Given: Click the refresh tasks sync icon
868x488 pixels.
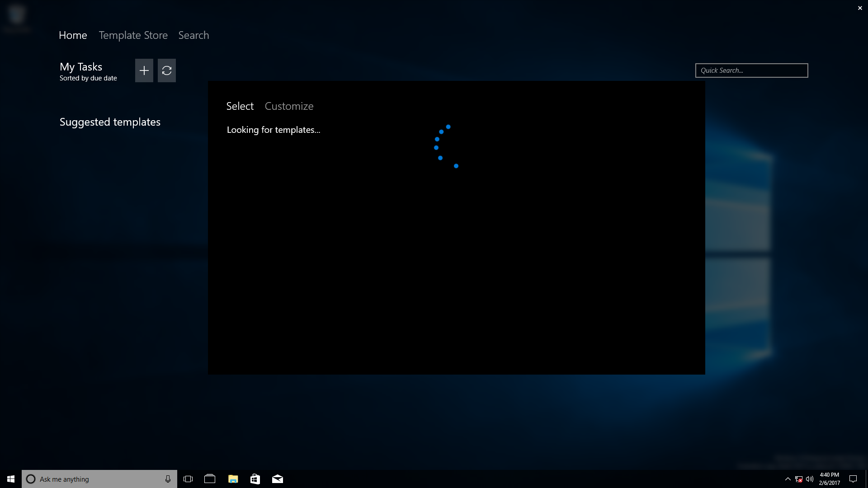Looking at the screenshot, I should click(x=166, y=70).
